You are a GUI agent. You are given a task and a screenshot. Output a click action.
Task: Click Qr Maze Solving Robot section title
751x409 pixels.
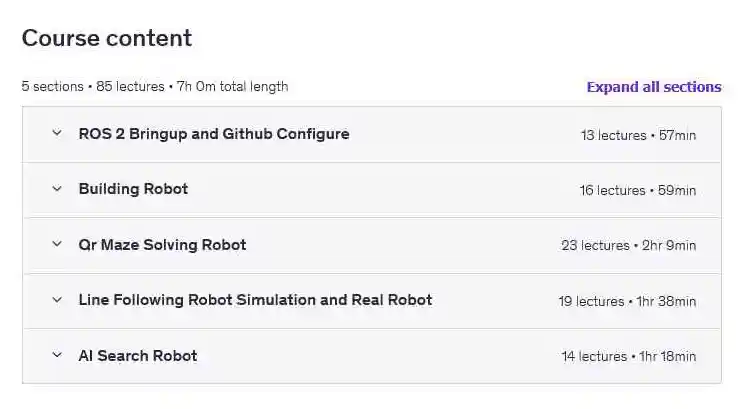tap(162, 245)
